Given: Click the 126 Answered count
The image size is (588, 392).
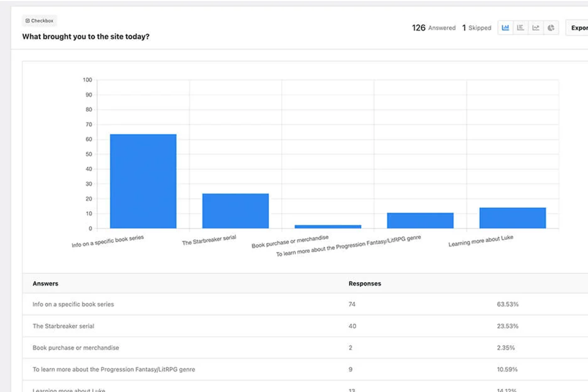Looking at the screenshot, I should tap(434, 28).
